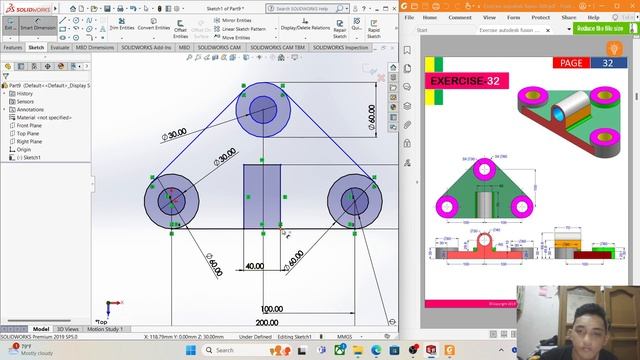Click the SolidWorks Save icon
640x360 pixels.
[x=107, y=8]
